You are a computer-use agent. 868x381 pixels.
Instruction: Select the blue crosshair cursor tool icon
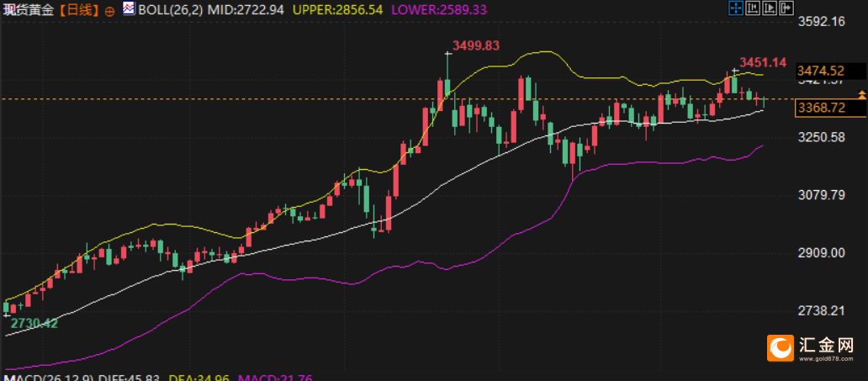point(736,8)
